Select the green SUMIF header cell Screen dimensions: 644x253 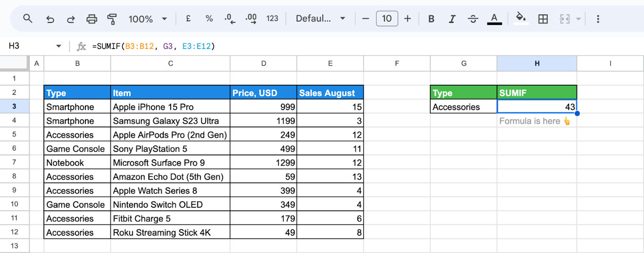coord(537,93)
